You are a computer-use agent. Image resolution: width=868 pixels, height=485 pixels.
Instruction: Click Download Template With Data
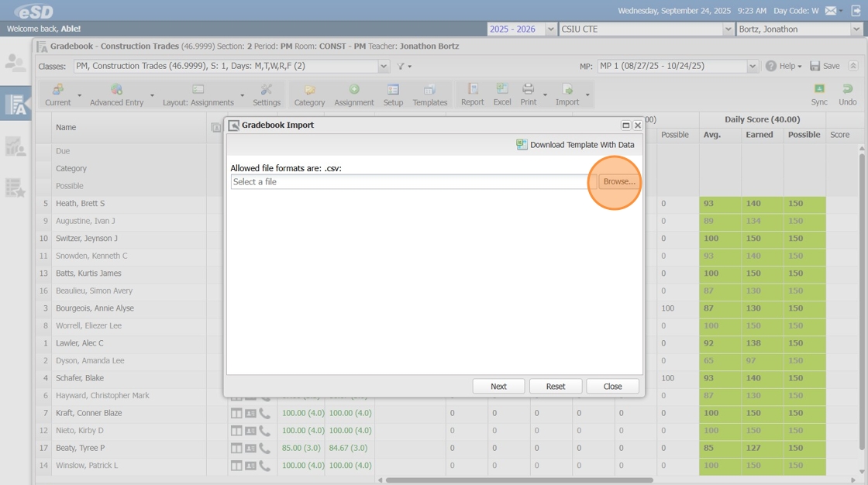pyautogui.click(x=575, y=145)
